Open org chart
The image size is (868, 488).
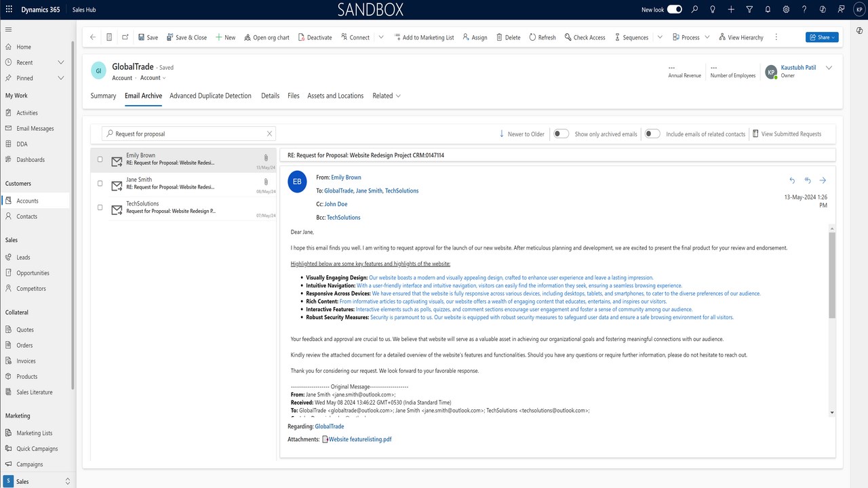coord(267,37)
